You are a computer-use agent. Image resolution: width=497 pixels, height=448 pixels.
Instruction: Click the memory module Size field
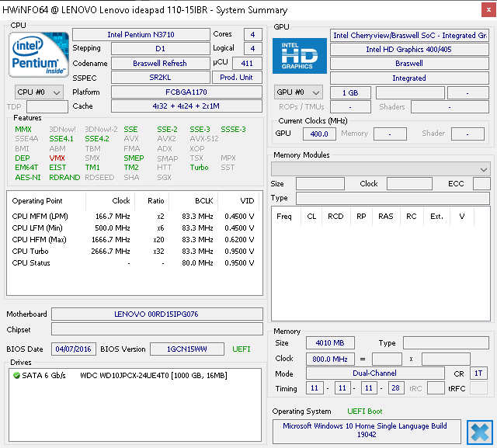pyautogui.click(x=320, y=184)
